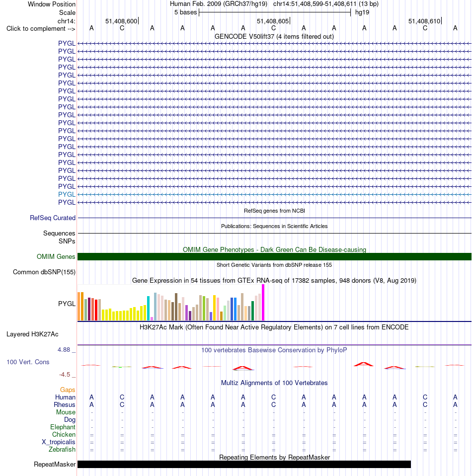The image size is (472, 476).
Task: Select the Scale track label
Action: (67, 13)
